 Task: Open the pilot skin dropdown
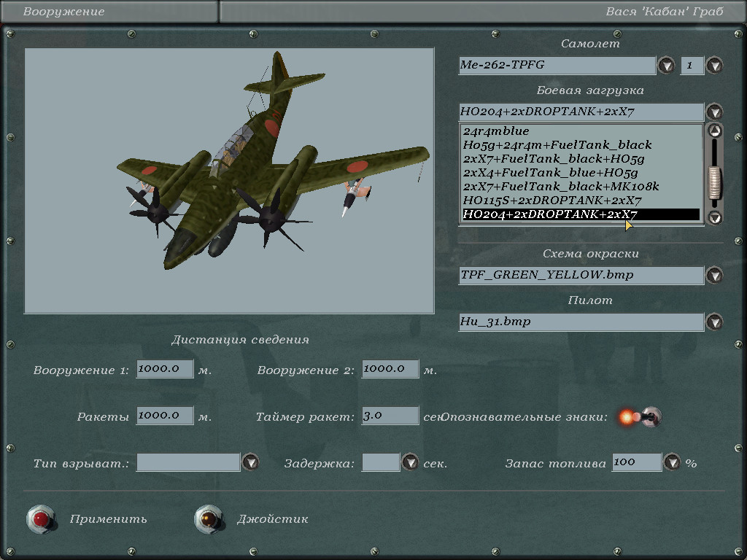(x=714, y=322)
